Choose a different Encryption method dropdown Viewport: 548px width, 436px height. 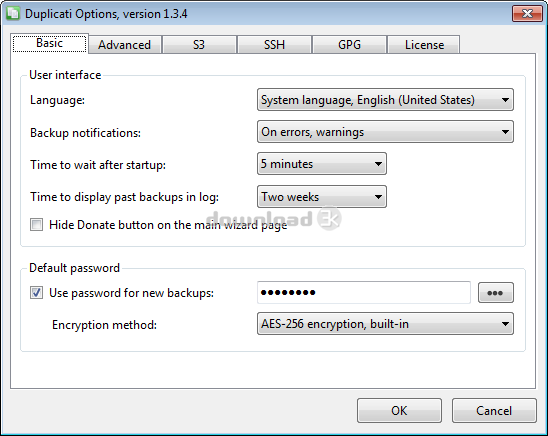click(385, 324)
